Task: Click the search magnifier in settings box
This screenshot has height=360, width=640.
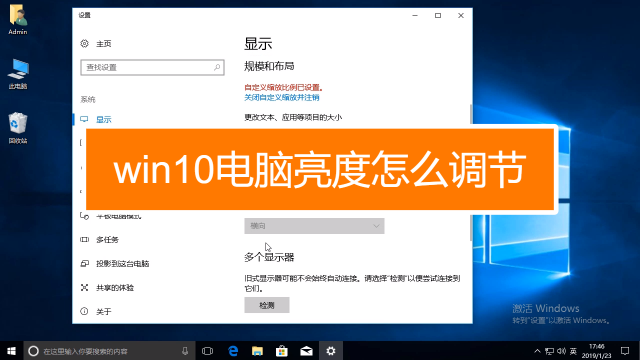Action: tap(217, 67)
